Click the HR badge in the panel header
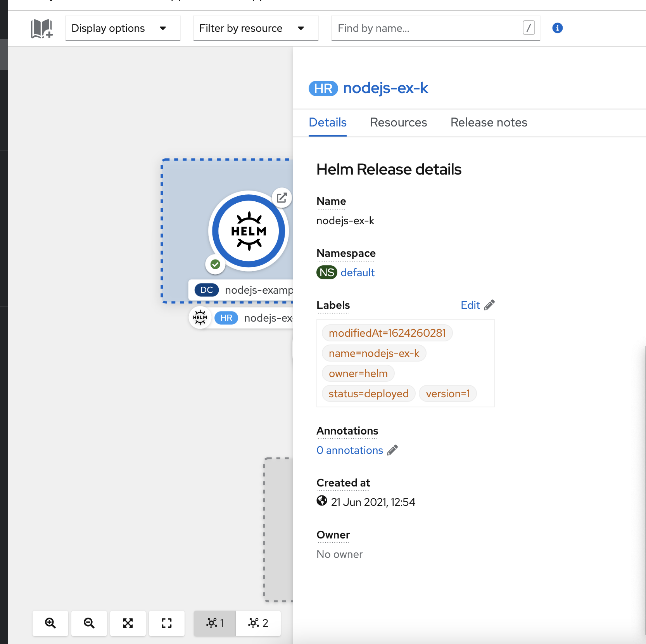Image resolution: width=646 pixels, height=644 pixels. (x=323, y=88)
